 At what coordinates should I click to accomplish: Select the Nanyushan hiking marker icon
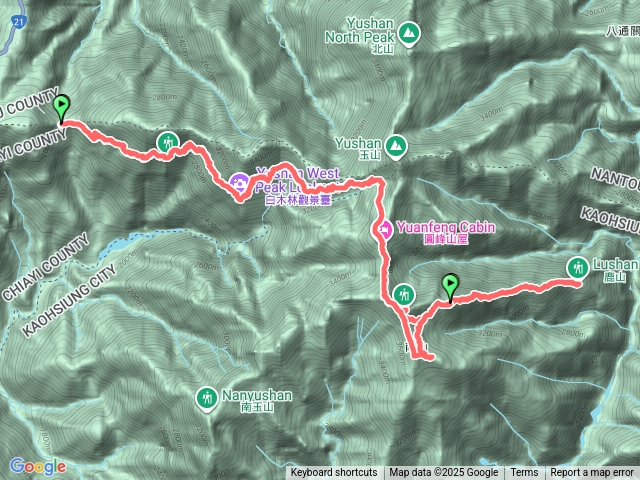click(207, 399)
